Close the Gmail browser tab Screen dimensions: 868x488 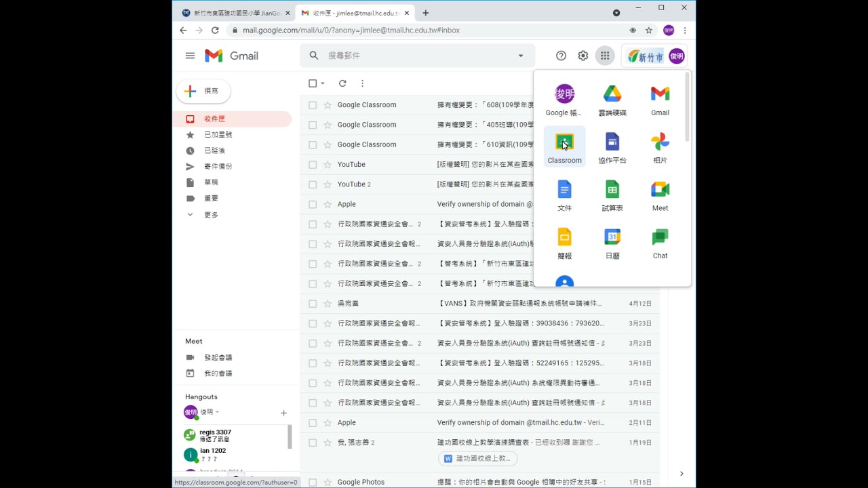tap(407, 13)
